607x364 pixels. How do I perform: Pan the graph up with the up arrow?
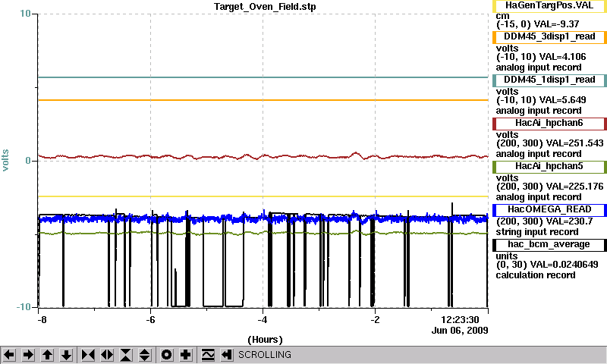48,355
